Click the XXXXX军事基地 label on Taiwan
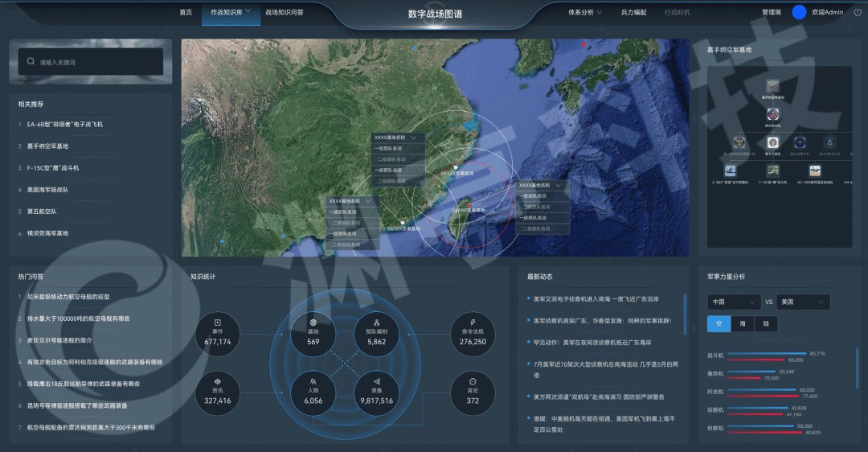Screen dimensions: 868x452 (468, 211)
